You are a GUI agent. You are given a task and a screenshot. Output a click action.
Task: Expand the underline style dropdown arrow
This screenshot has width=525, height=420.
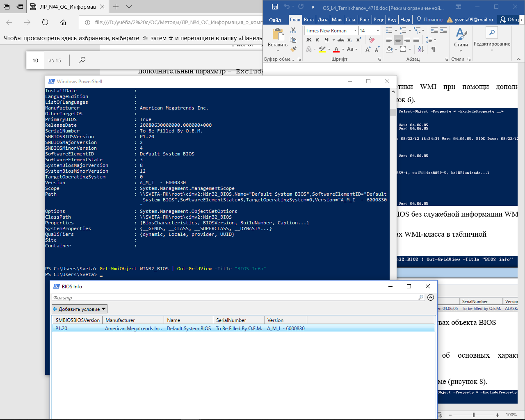pyautogui.click(x=333, y=40)
